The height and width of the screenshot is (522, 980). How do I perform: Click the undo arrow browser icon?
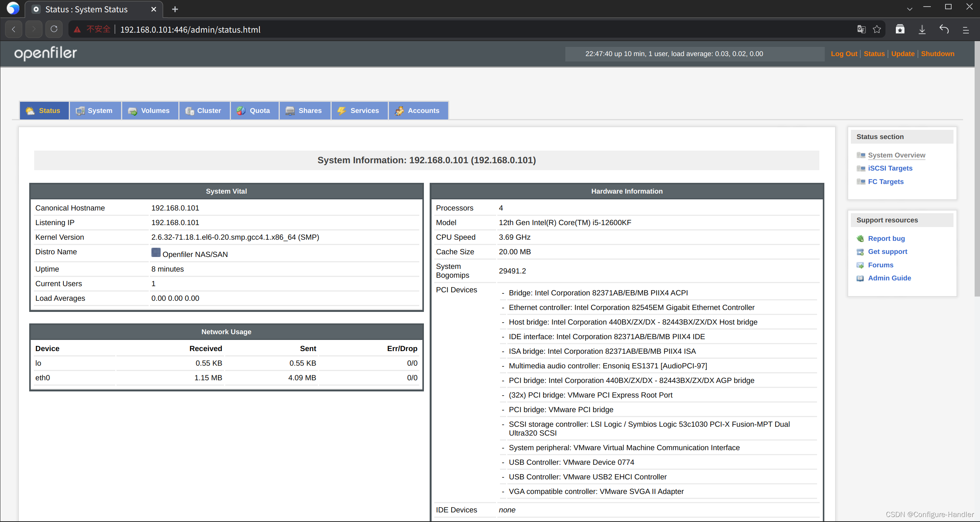coord(944,29)
